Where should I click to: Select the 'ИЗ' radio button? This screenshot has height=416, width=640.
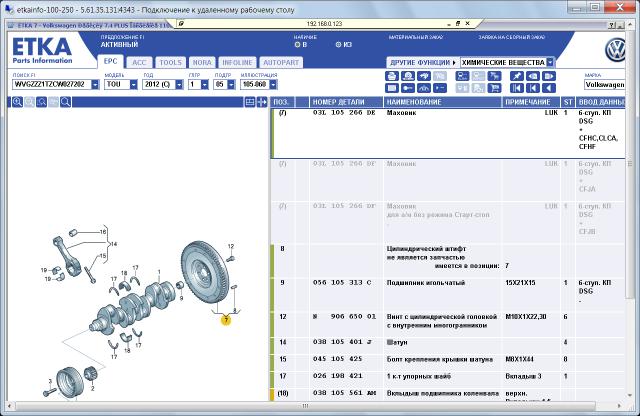click(x=338, y=44)
